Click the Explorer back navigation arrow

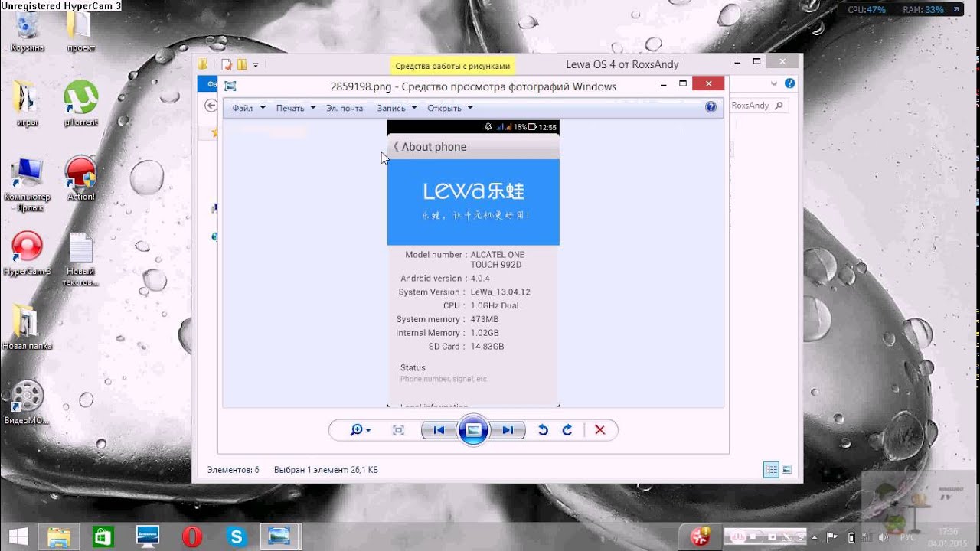pos(211,106)
